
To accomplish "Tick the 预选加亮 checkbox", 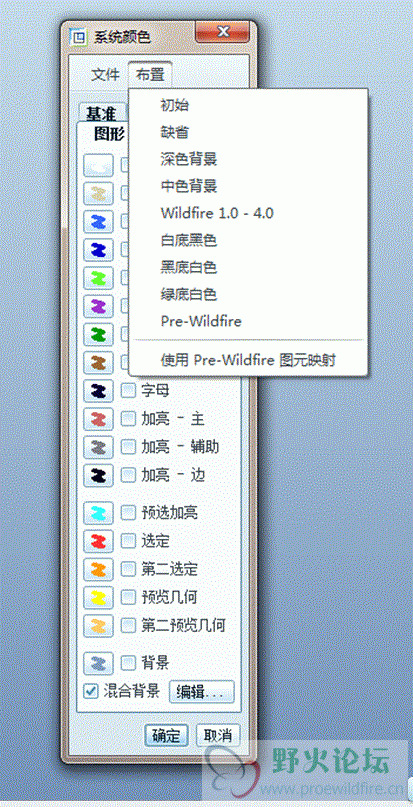I will tap(128, 513).
